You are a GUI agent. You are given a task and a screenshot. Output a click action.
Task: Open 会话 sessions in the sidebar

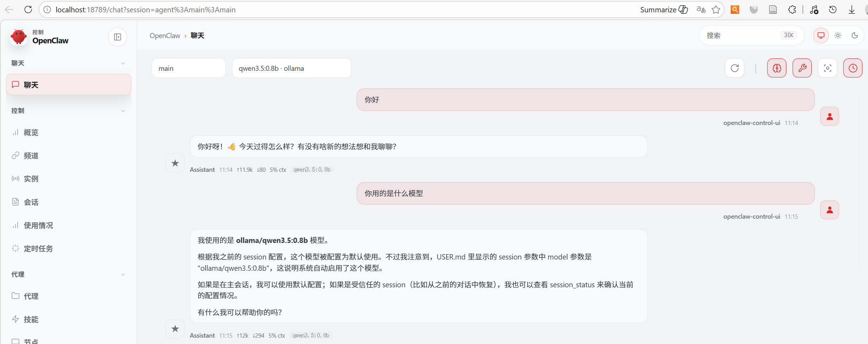[69, 202]
